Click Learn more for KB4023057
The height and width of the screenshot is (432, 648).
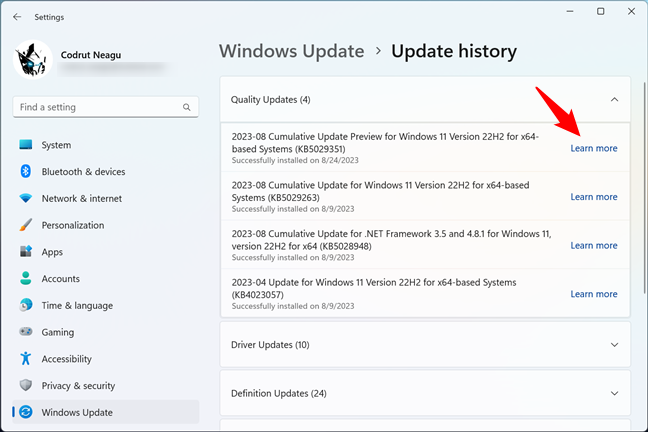[x=594, y=294]
